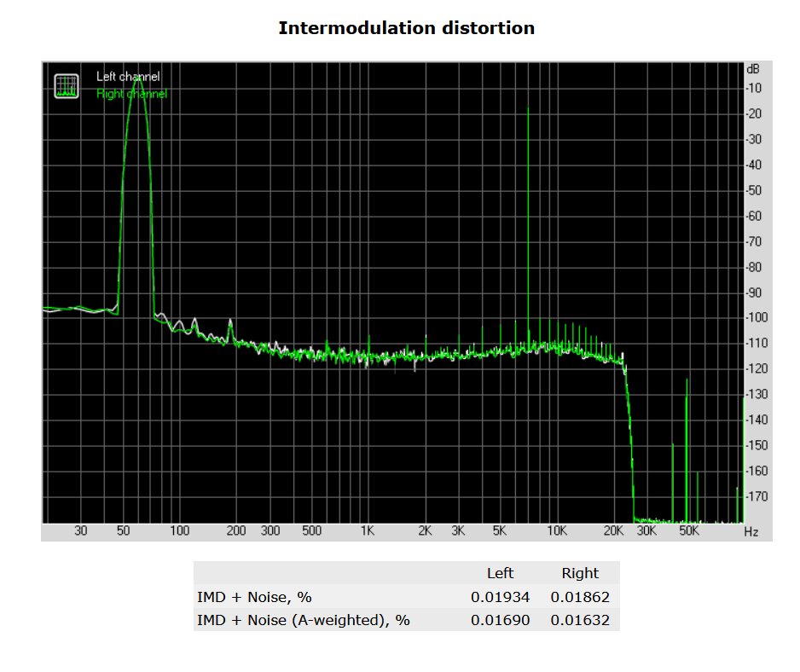
Task: Click the 5K frequency axis label
Action: click(500, 531)
